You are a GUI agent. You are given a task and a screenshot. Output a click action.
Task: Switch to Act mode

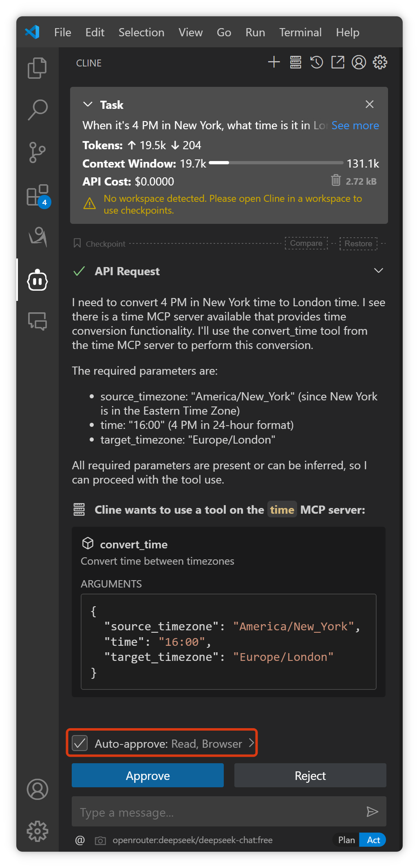(373, 840)
